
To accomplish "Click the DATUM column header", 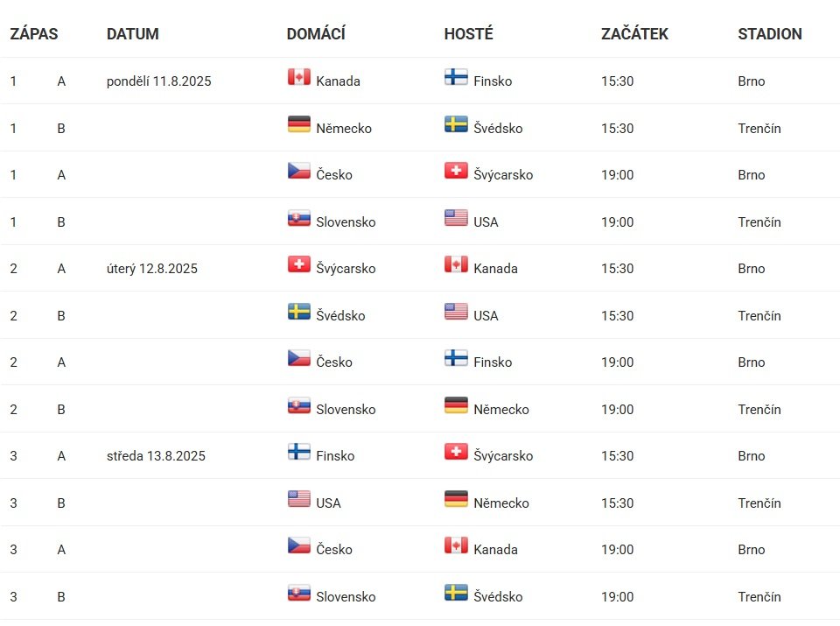I will 133,34.
